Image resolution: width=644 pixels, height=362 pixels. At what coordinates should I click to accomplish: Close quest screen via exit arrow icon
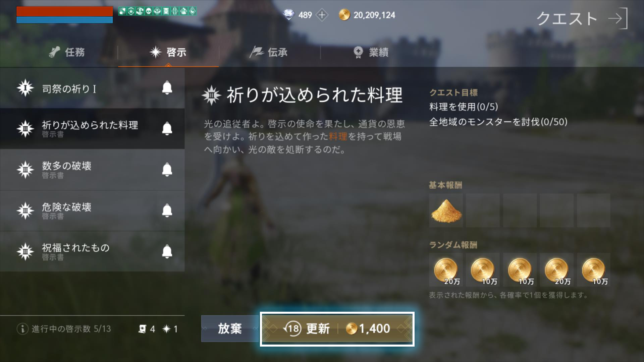pyautogui.click(x=618, y=19)
